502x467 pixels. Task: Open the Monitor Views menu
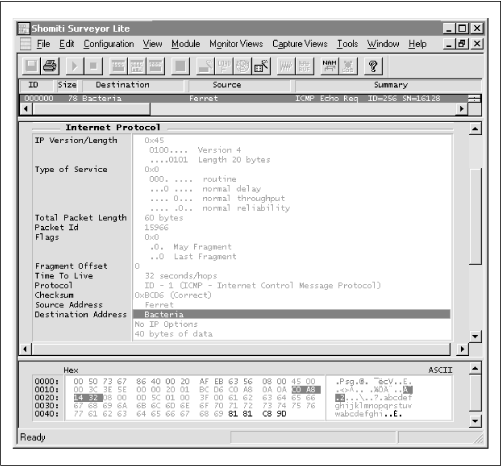(236, 44)
